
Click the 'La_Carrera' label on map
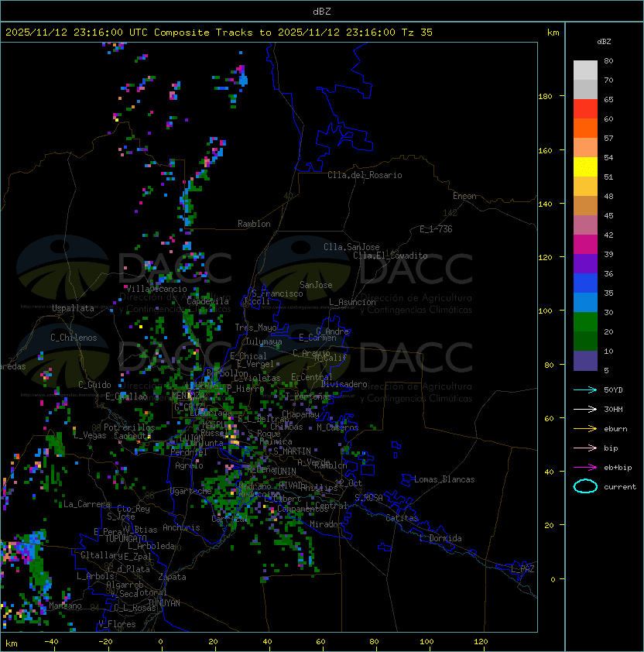(x=87, y=504)
